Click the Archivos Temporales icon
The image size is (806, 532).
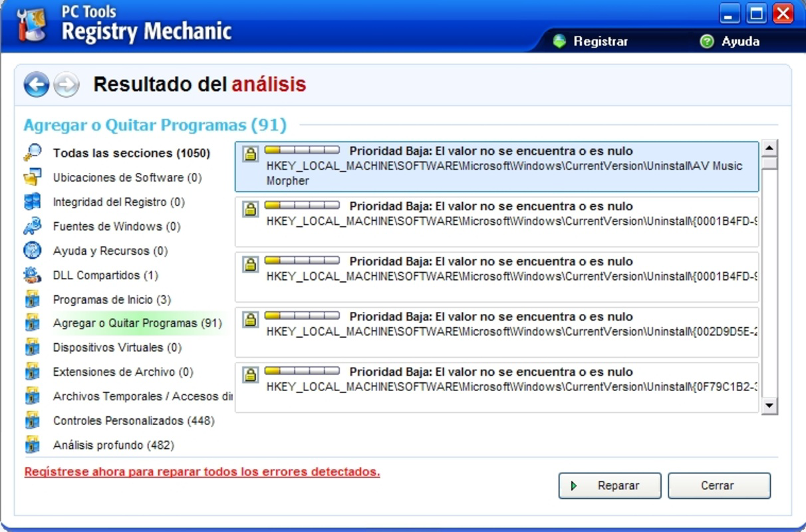pyautogui.click(x=32, y=396)
